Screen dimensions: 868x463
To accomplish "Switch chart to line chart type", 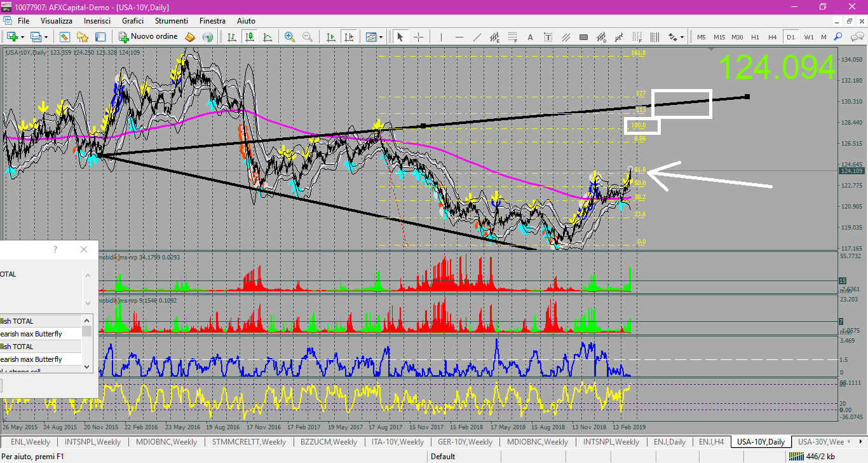I will click(x=268, y=37).
